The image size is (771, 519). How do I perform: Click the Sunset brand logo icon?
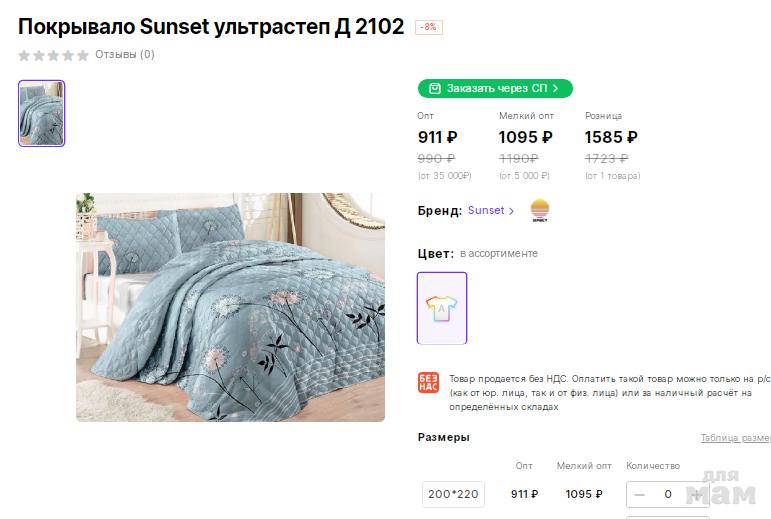coord(540,211)
